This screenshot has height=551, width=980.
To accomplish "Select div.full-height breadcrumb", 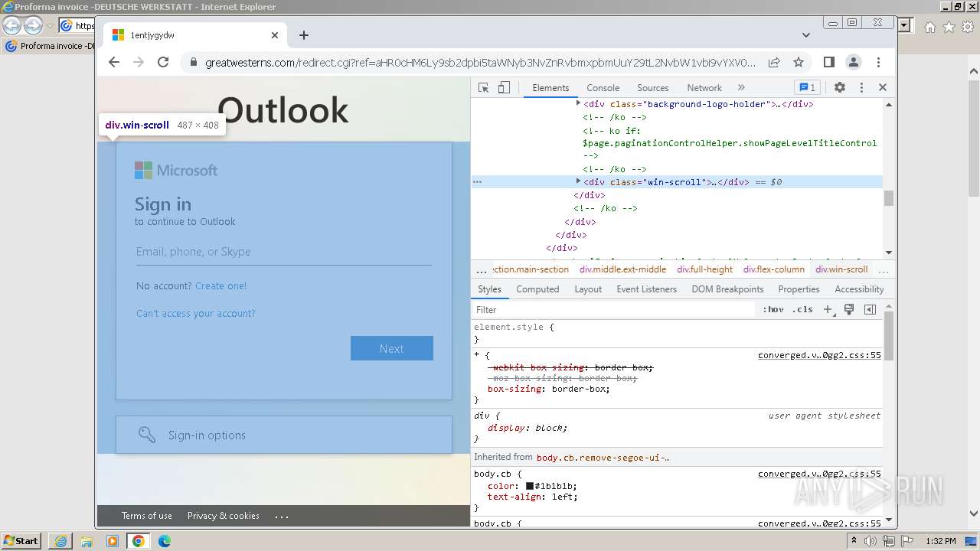I will pos(704,269).
